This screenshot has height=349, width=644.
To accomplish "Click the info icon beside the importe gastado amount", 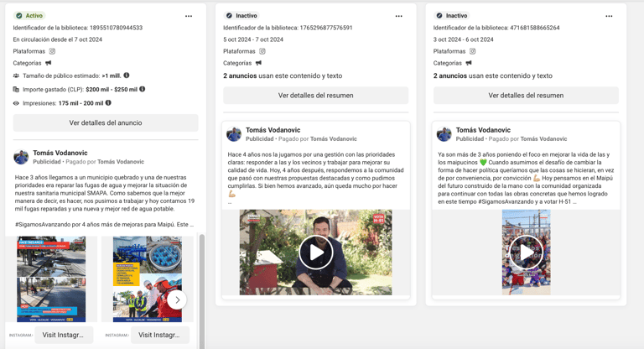I will [x=142, y=89].
